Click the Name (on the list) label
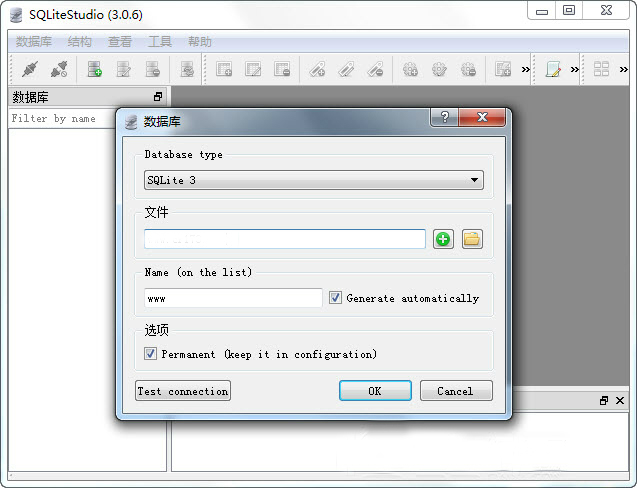The image size is (637, 488). pyautogui.click(x=198, y=272)
